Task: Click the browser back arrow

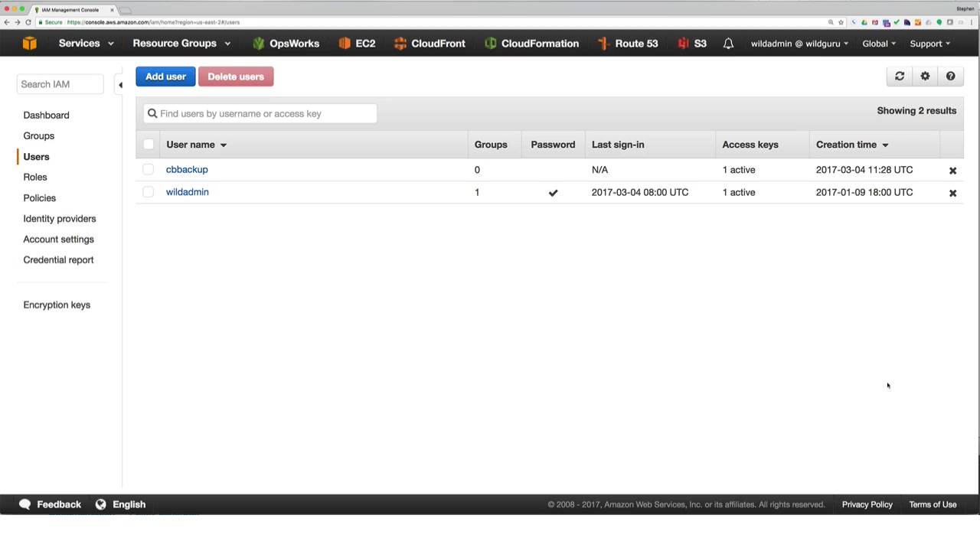Action: point(7,22)
